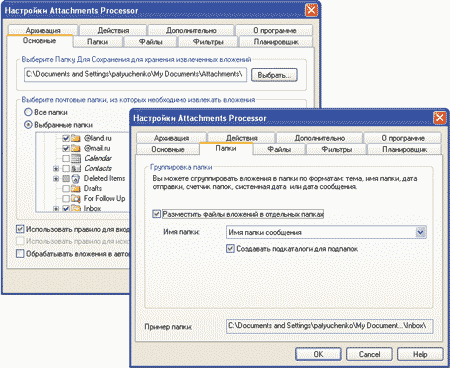Click the Inbox folder icon
450x368 pixels.
[x=76, y=209]
